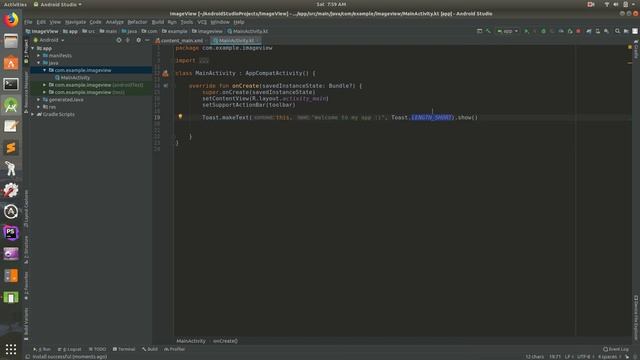Expand the folded import block
Screen dimensions: 640x360
[204, 60]
